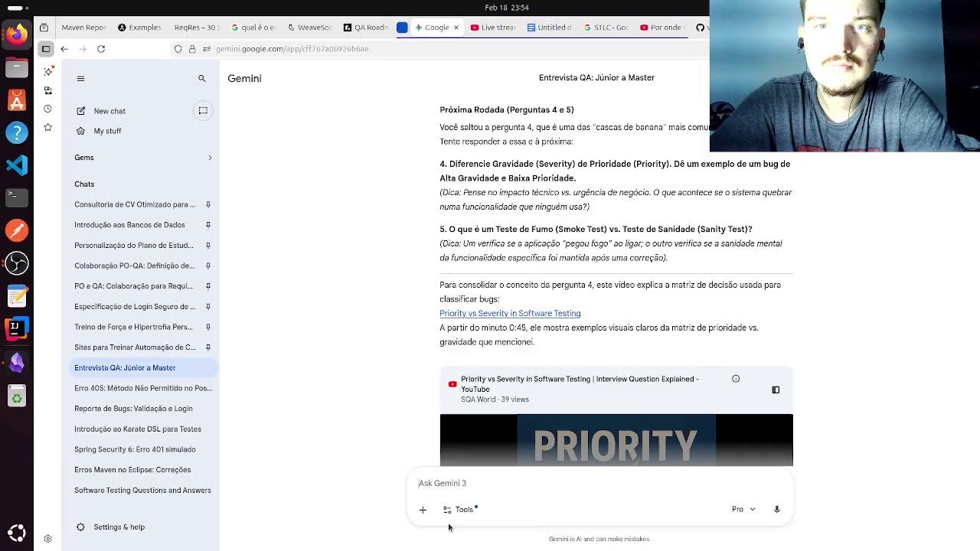Open the Trash in the dock
Viewport: 980px width, 551px height.
17,396
